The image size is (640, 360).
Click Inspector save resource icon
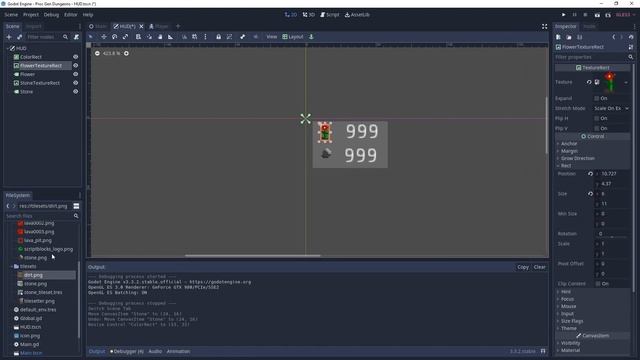point(580,37)
